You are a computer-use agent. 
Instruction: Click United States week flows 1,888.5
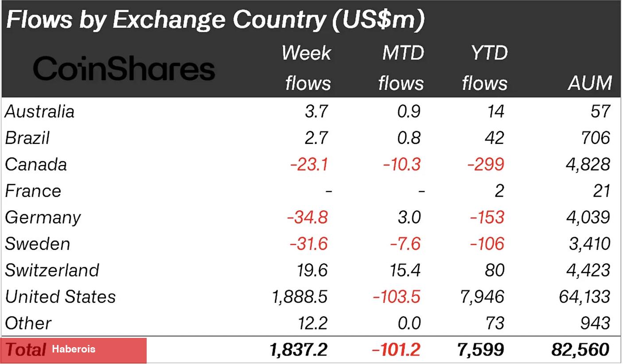click(x=300, y=297)
